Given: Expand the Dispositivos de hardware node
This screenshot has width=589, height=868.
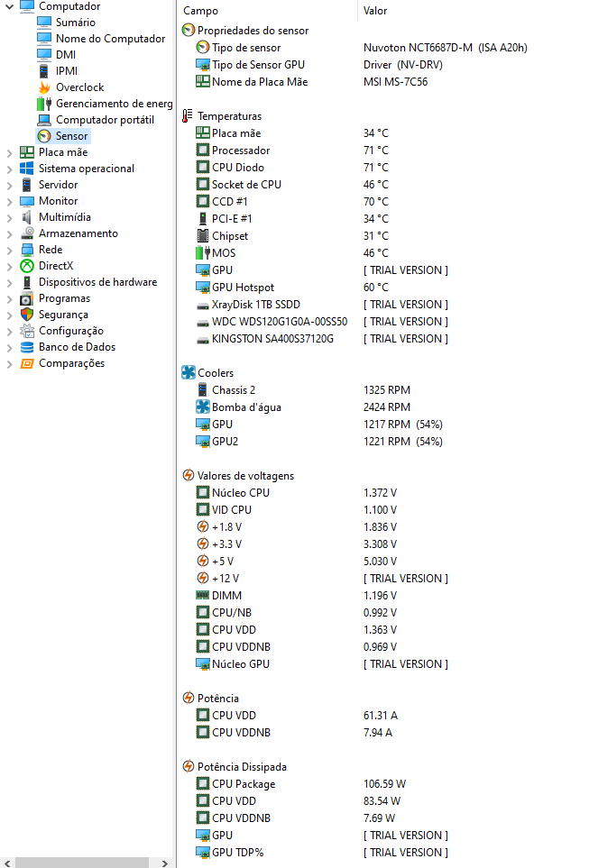Looking at the screenshot, I should (9, 283).
